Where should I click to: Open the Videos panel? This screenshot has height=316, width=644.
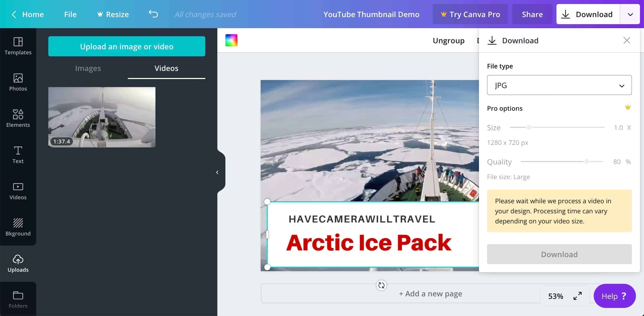tap(18, 191)
